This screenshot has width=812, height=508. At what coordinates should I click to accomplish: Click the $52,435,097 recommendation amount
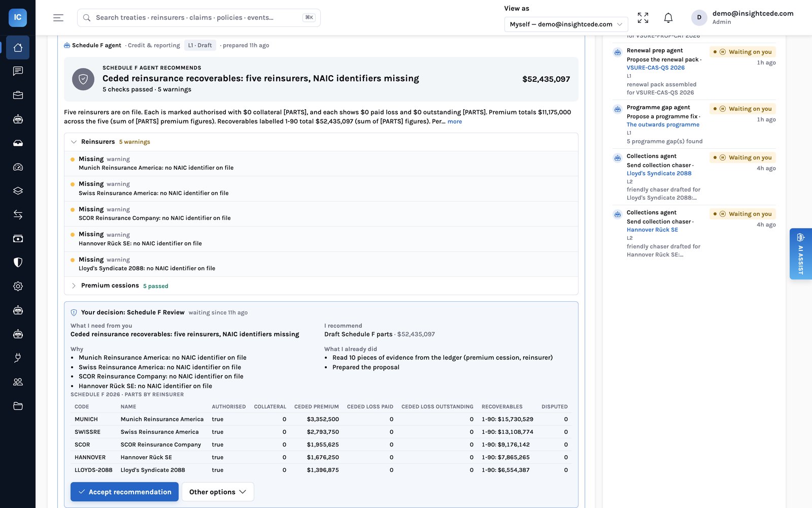(x=546, y=79)
